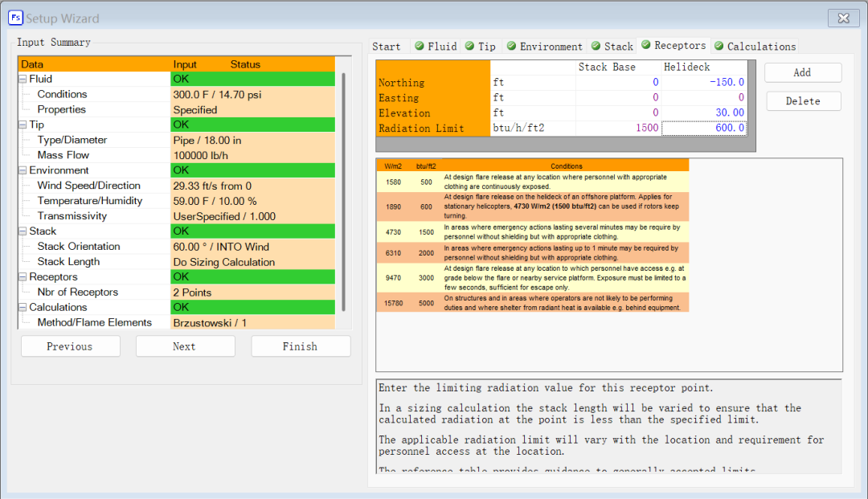Click the '100000 lb/h' value
Image resolution: width=868 pixels, height=499 pixels.
(200, 155)
